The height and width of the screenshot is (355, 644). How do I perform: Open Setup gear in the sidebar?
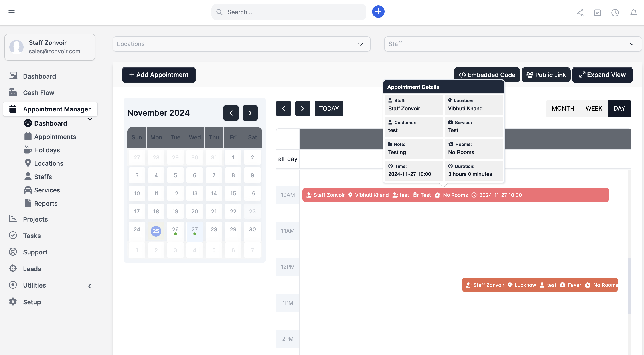point(32,302)
